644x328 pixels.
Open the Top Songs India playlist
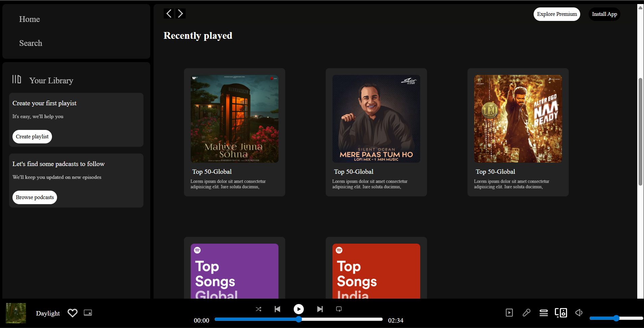[x=376, y=271]
